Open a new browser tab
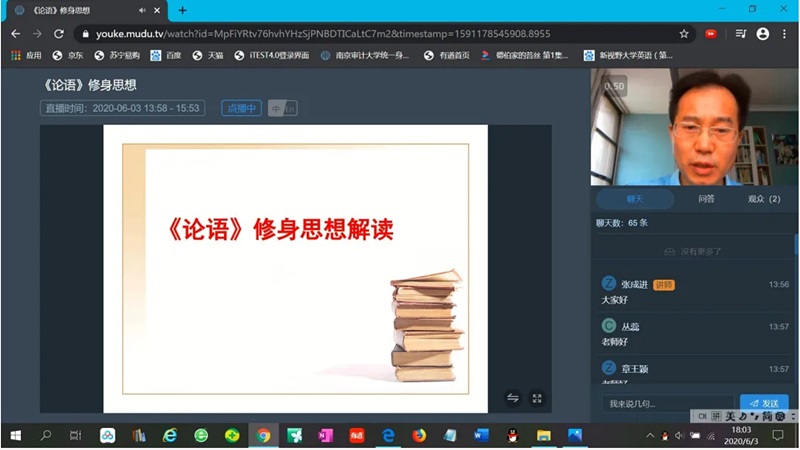Image resolution: width=800 pixels, height=450 pixels. tap(182, 10)
